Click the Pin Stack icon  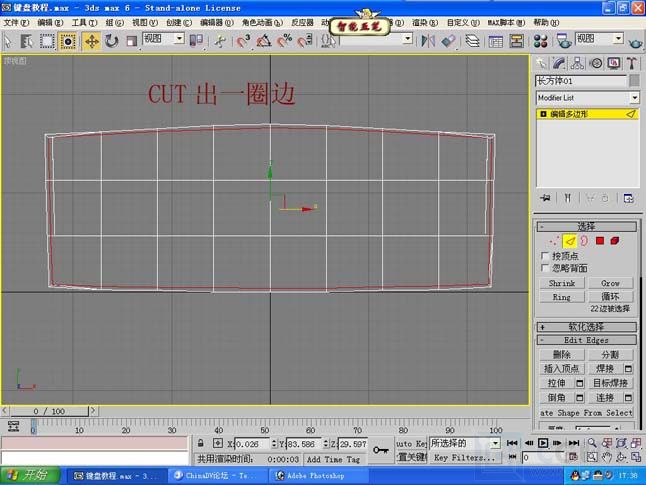[545, 198]
